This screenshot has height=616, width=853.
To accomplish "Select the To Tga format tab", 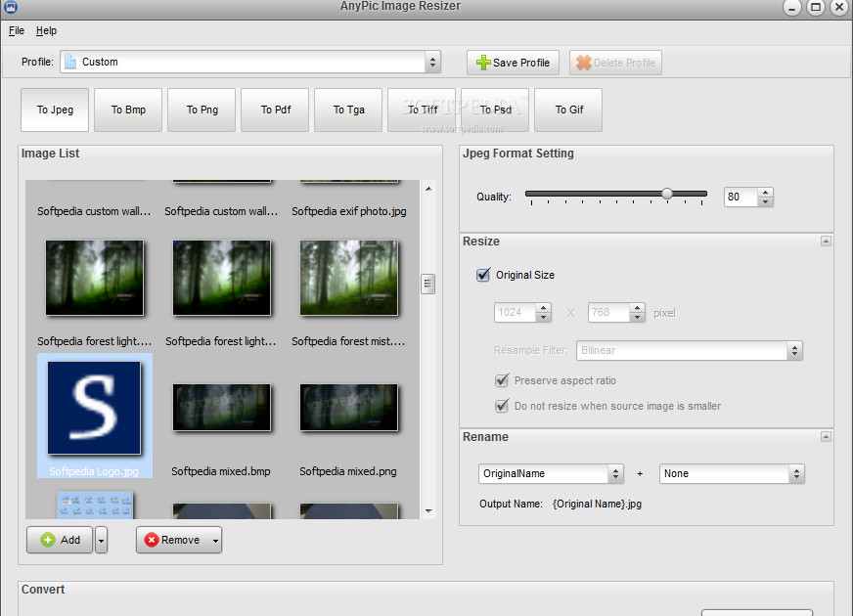I will (348, 110).
